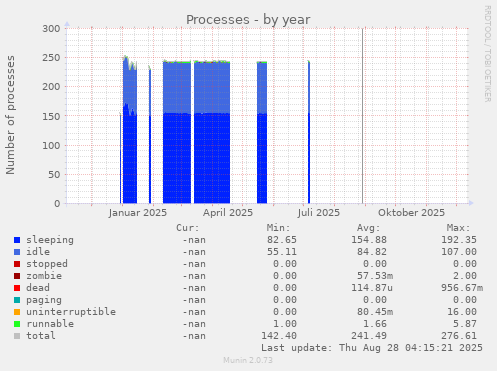Click the 'Number of processes' axis label
Screen dimensions: 497x371
[x=11, y=115]
